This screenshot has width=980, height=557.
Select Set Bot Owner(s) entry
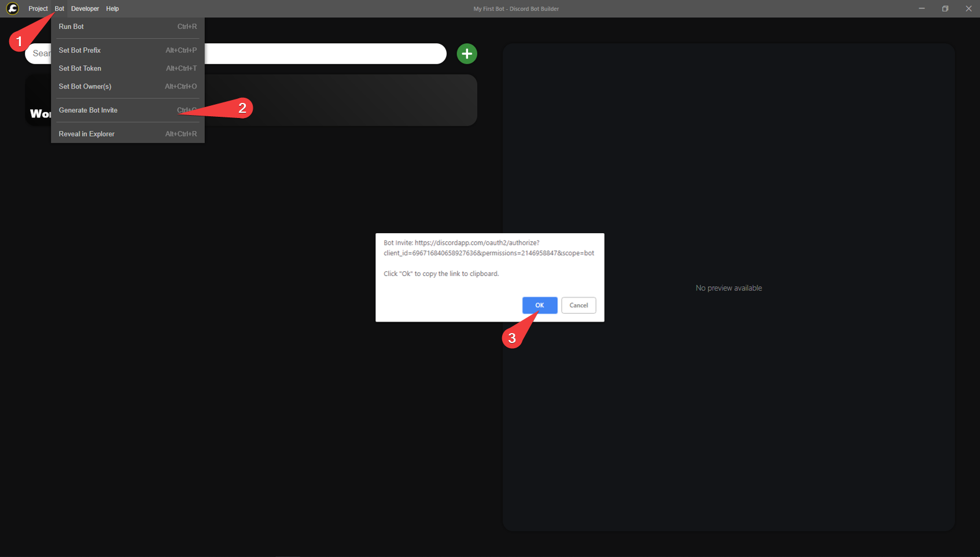pos(128,86)
